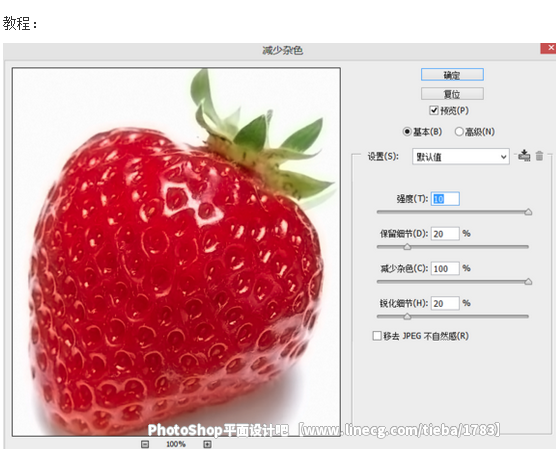
Task: Click the strawberry preview image
Action: tap(176, 251)
